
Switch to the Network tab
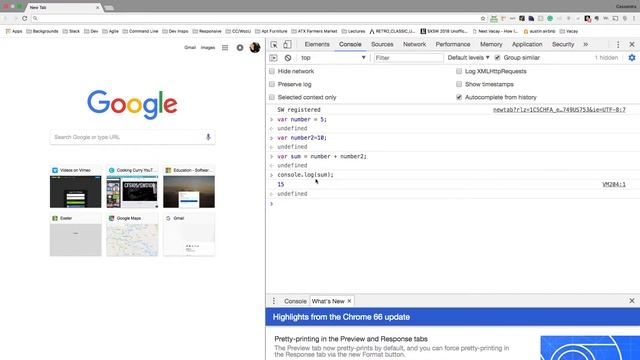click(414, 44)
